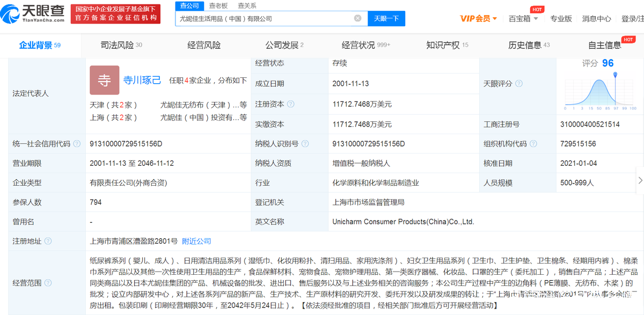Expand the right-edge chevron arrow panel
The height and width of the screenshot is (315, 644).
(640, 181)
